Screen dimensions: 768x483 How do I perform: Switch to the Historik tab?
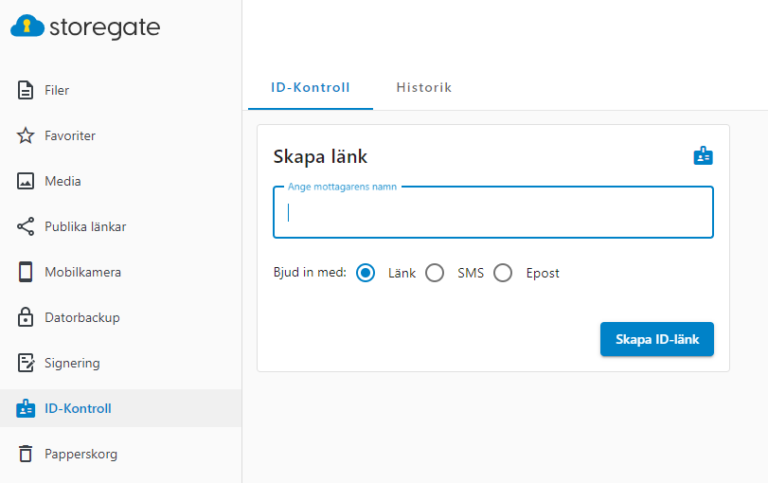tap(424, 88)
